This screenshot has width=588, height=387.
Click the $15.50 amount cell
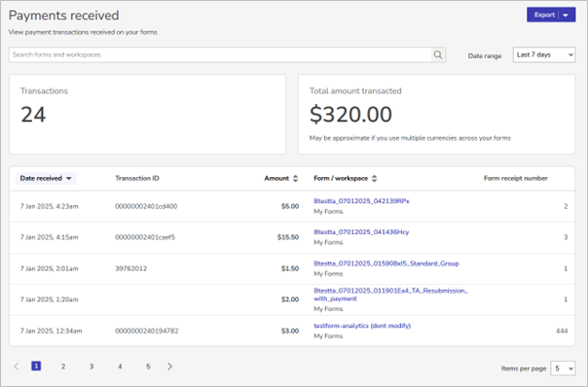(288, 237)
